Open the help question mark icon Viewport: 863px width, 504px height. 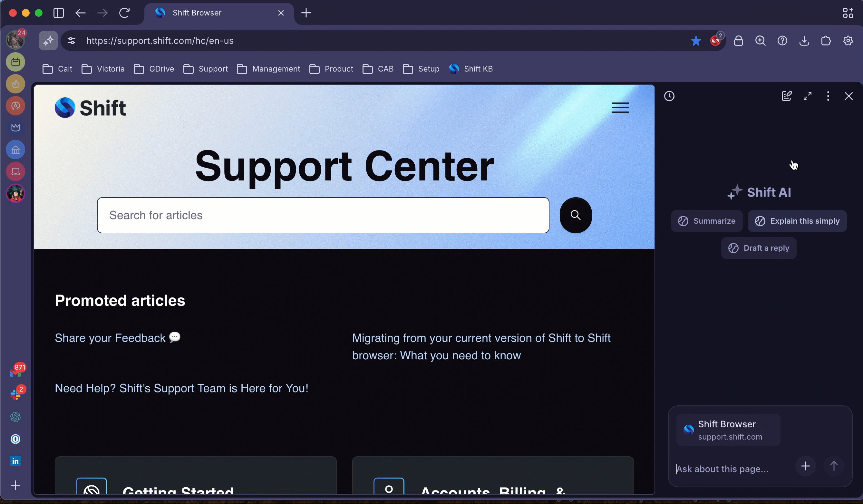click(782, 41)
